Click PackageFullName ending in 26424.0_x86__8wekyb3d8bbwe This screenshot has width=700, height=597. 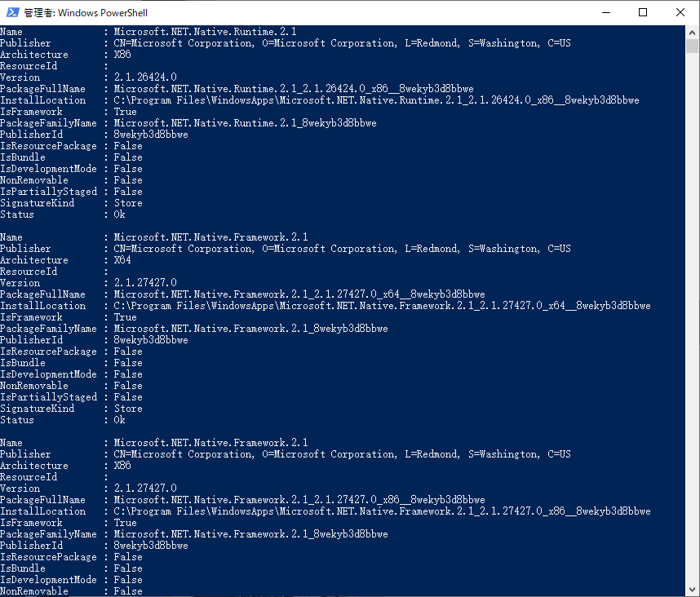294,89
